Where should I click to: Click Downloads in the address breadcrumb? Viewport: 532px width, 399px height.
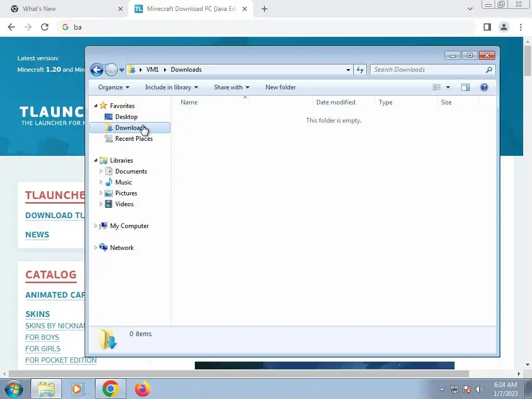(187, 70)
